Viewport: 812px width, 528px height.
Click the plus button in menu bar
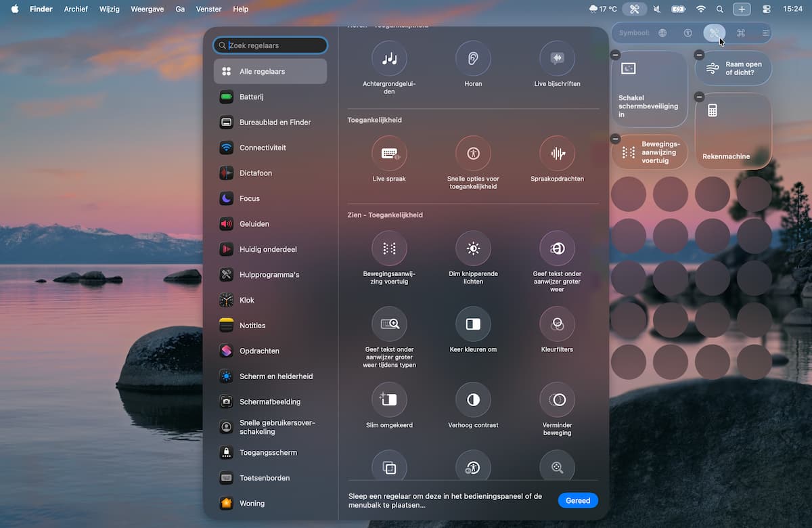click(x=742, y=9)
